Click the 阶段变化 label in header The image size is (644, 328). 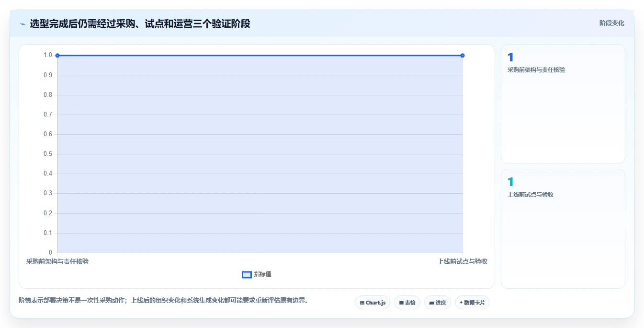611,23
